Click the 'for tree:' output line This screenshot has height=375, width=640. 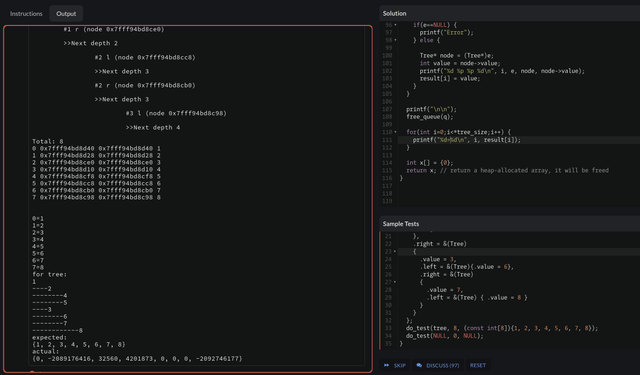[49, 275]
